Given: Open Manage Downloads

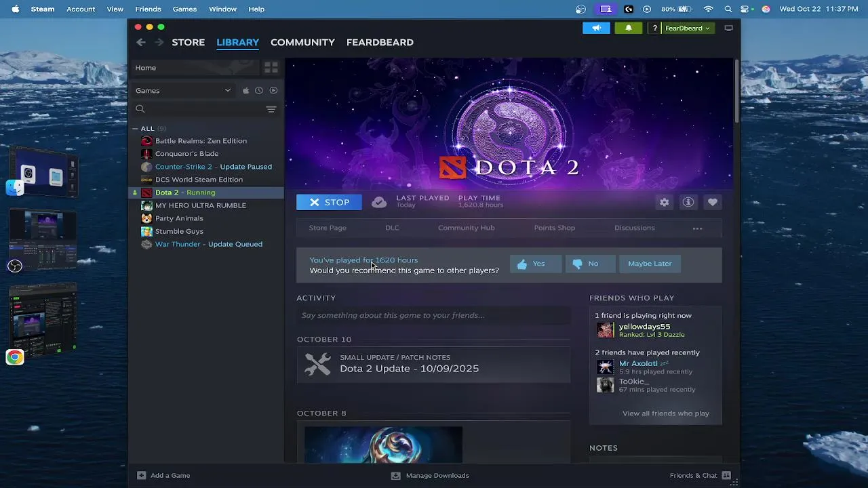Looking at the screenshot, I should (430, 476).
